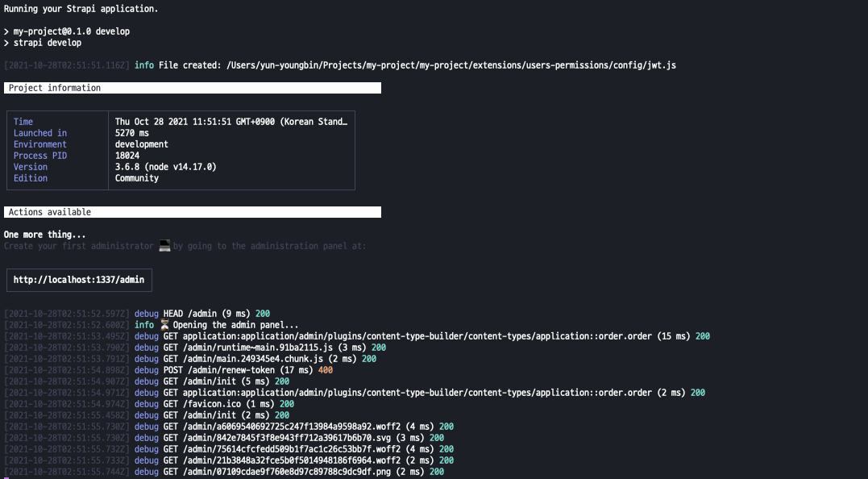The width and height of the screenshot is (868, 479).
Task: Select the 'Version' label
Action: (31, 167)
